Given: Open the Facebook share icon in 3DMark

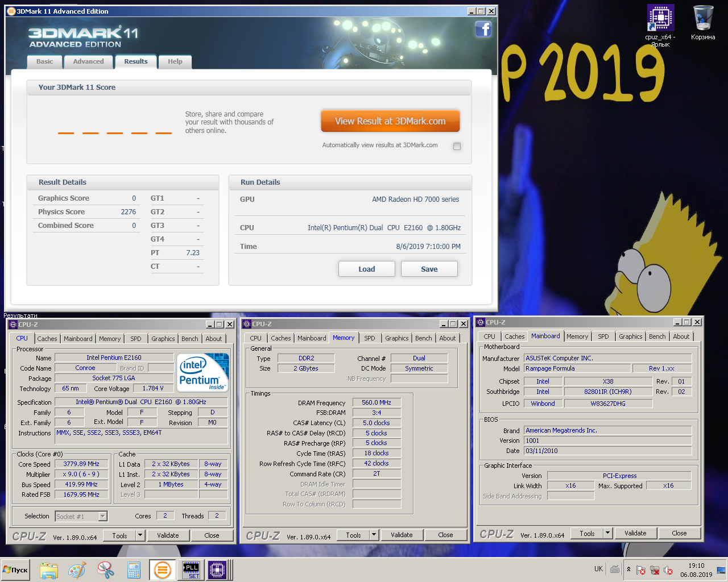Looking at the screenshot, I should click(483, 29).
